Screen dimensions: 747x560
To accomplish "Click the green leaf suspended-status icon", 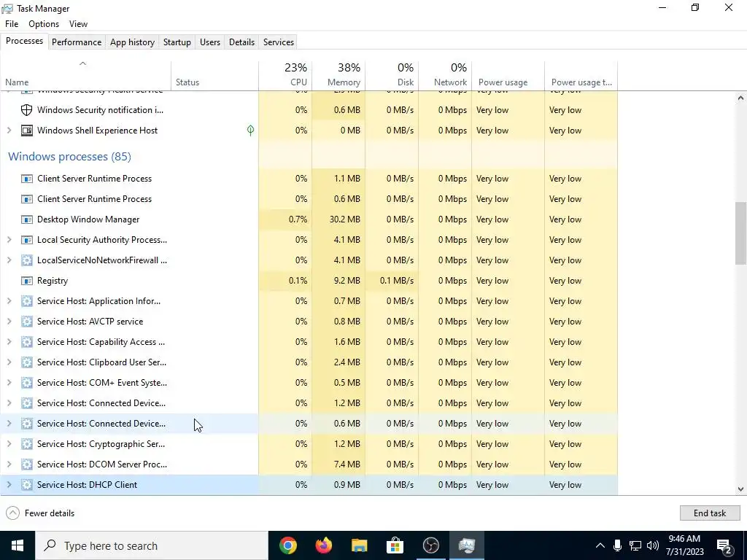I will pyautogui.click(x=251, y=131).
